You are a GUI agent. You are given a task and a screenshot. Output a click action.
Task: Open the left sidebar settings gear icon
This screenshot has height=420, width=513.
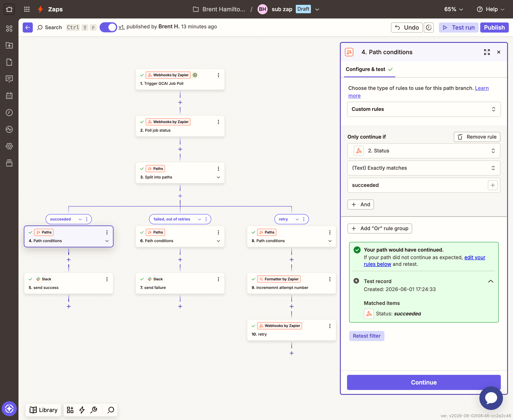[9, 146]
